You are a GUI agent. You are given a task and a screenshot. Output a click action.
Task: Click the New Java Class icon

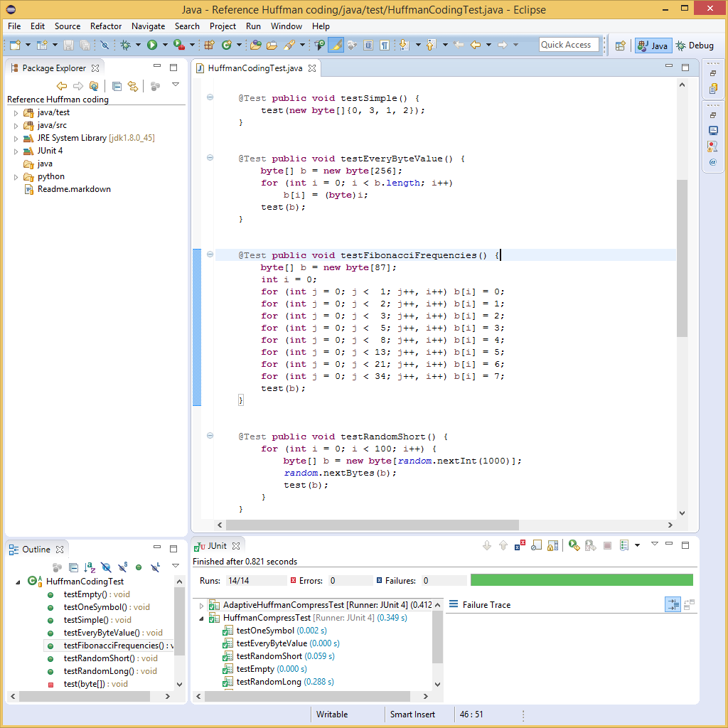227,45
